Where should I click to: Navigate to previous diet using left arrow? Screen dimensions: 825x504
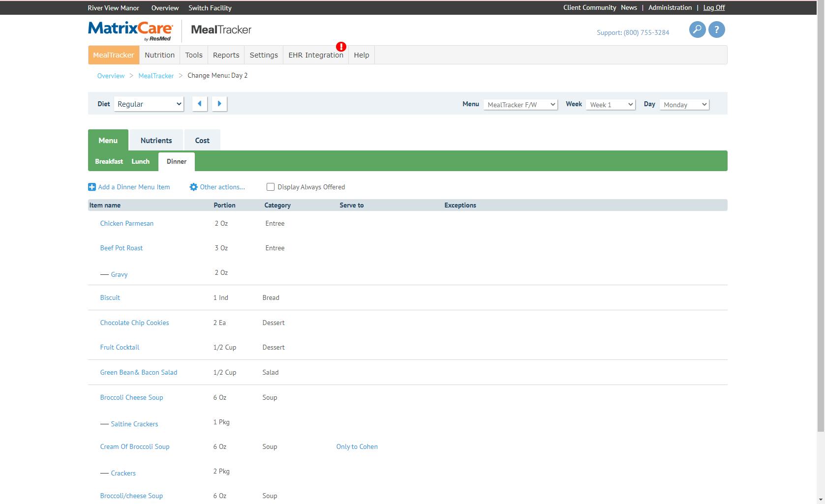[x=199, y=104]
